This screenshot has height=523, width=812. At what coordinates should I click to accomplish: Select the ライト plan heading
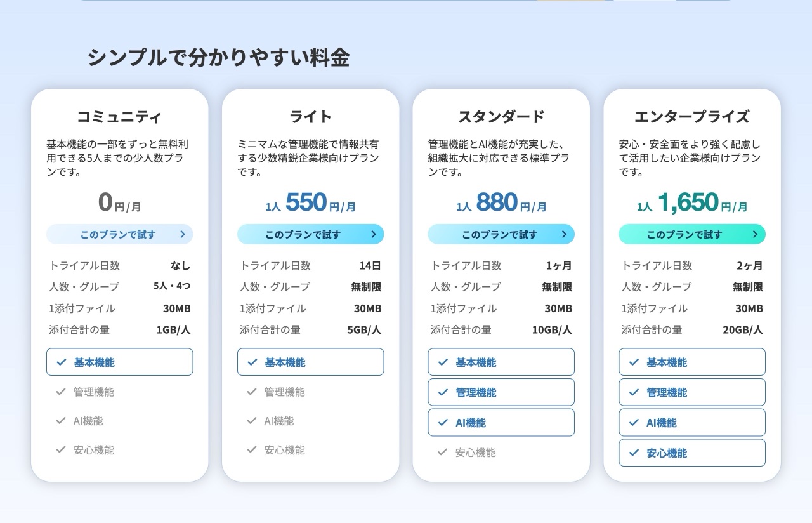click(x=310, y=116)
